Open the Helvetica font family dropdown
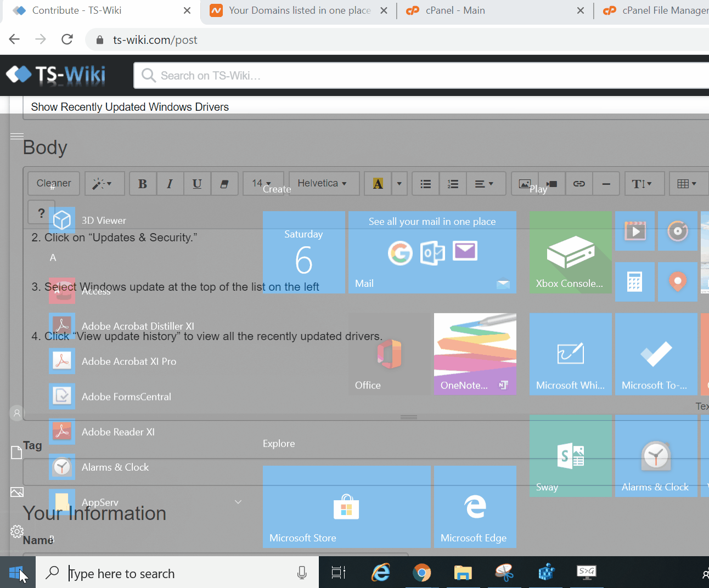This screenshot has height=588, width=709. (323, 184)
